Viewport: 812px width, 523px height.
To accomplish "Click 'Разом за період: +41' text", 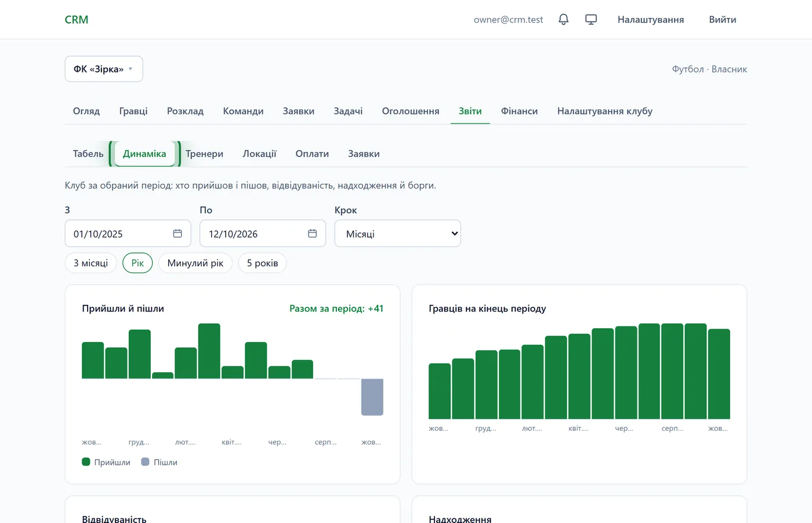I will 336,308.
